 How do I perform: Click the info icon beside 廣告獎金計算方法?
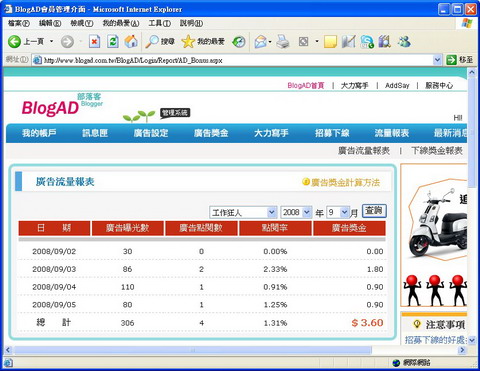(x=306, y=182)
